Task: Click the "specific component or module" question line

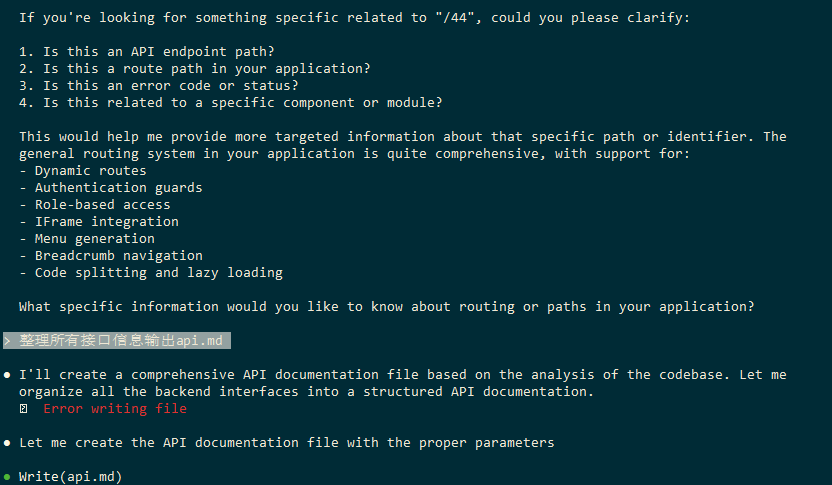Action: coord(230,103)
